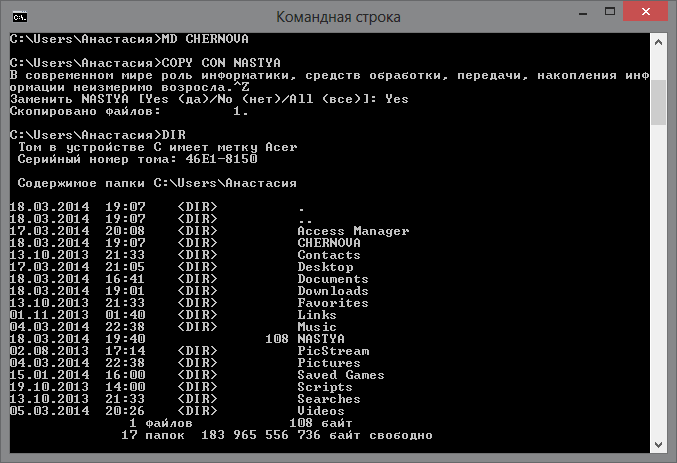Click the 'Saved Games' folder name

pos(341,375)
